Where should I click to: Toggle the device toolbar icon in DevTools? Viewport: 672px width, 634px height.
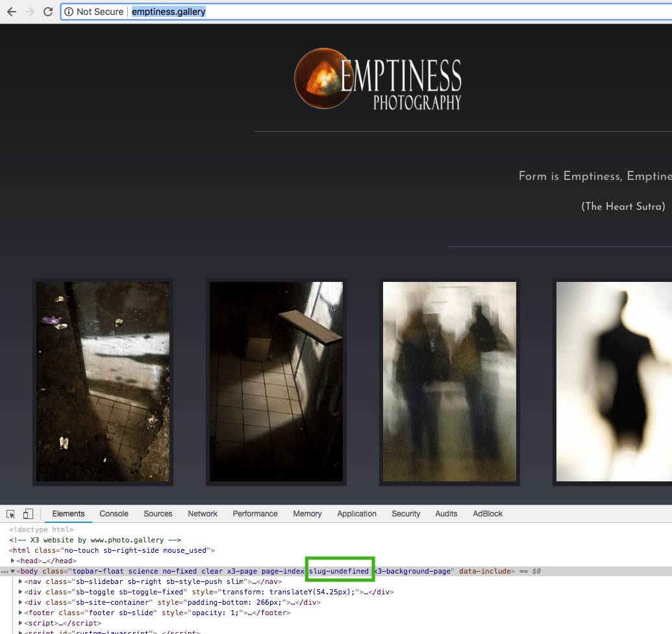click(29, 514)
